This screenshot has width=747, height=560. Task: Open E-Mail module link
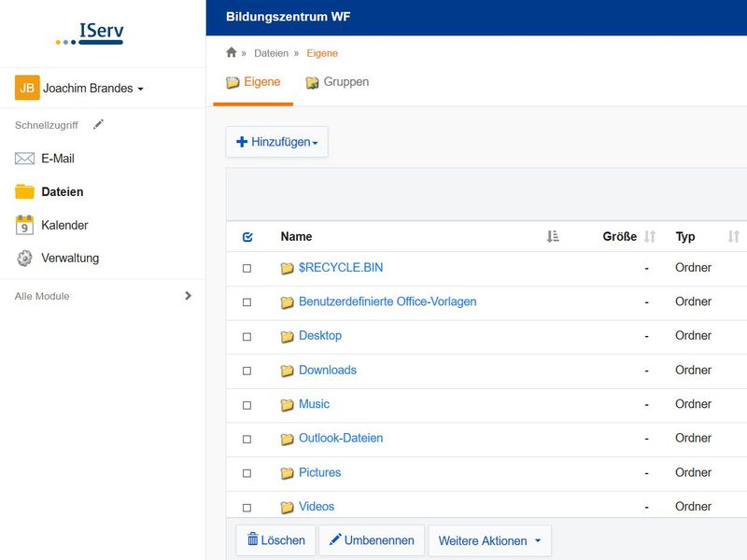tap(58, 159)
